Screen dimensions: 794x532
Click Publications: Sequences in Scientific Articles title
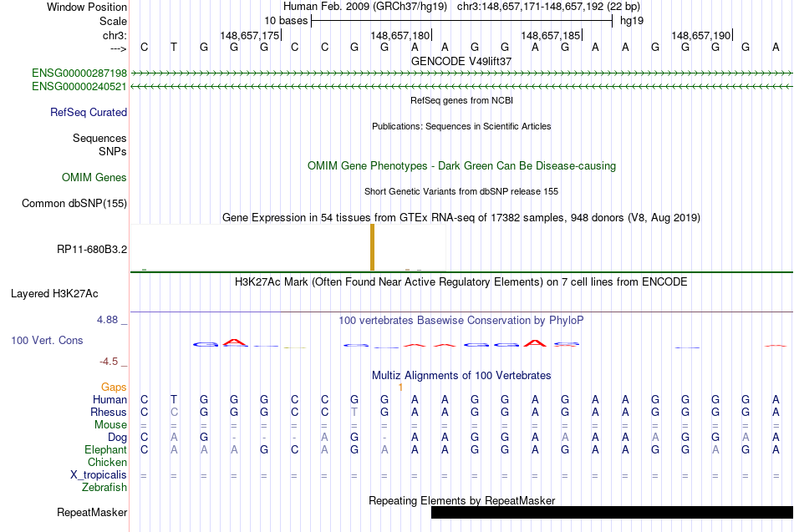[x=461, y=127]
